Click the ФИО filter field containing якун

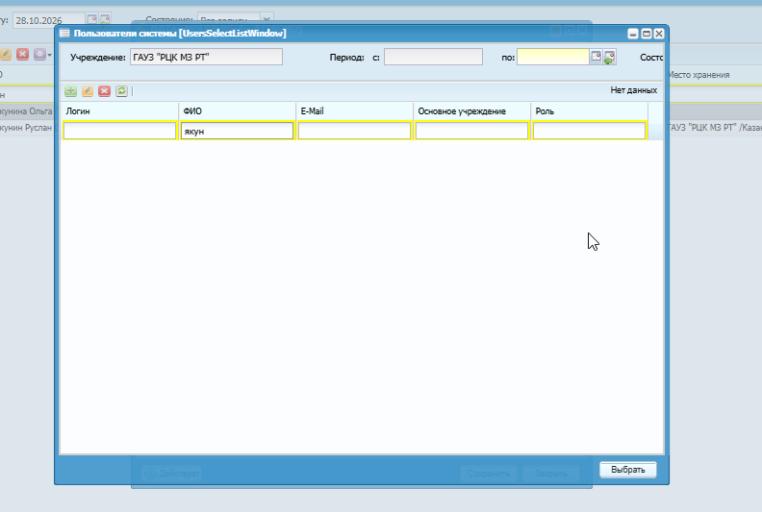(x=237, y=131)
